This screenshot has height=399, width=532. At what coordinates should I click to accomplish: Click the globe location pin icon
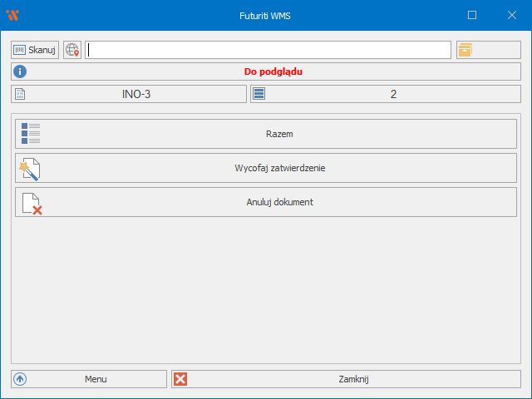pos(72,50)
